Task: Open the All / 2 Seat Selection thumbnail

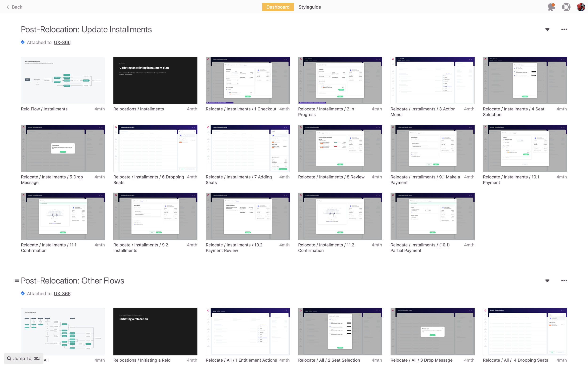Action: [340, 332]
